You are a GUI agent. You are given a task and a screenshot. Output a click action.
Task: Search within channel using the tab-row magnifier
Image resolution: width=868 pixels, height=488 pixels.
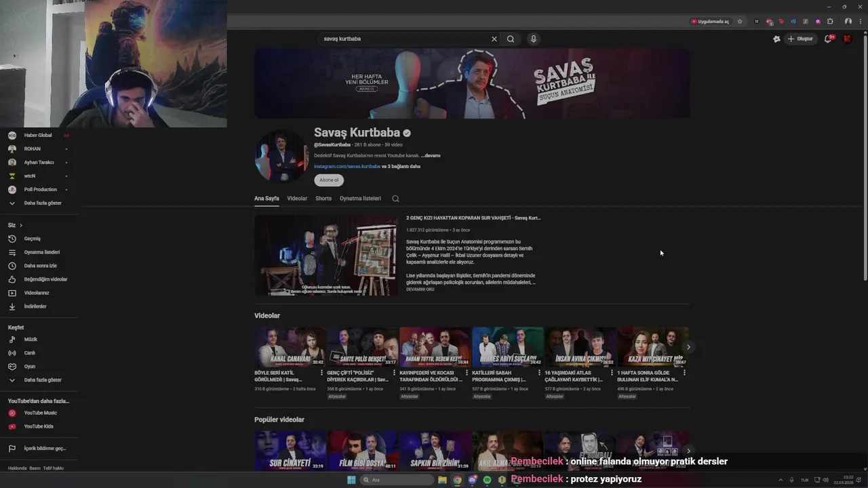click(395, 199)
